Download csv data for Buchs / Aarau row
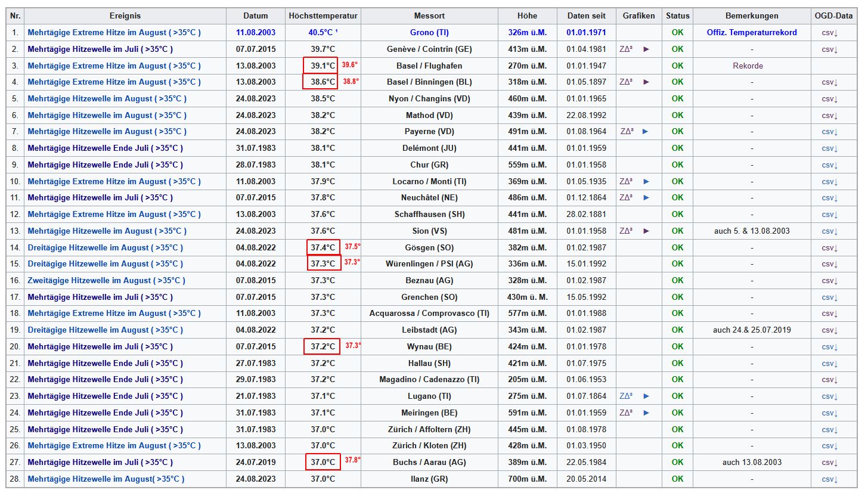 tap(830, 462)
